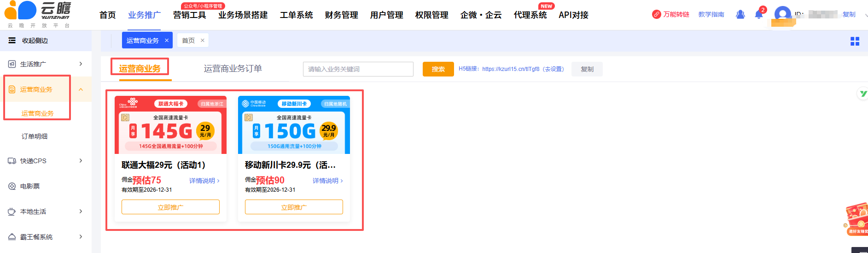Click the 电影票 sidebar icon

coord(12,186)
